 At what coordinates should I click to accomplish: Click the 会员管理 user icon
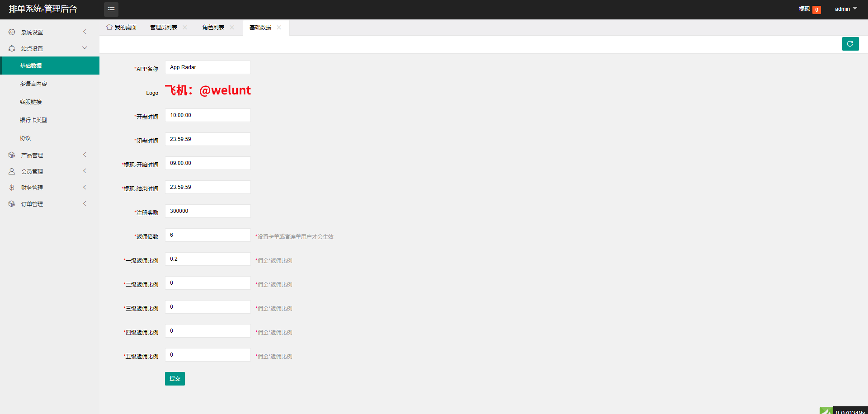point(12,171)
